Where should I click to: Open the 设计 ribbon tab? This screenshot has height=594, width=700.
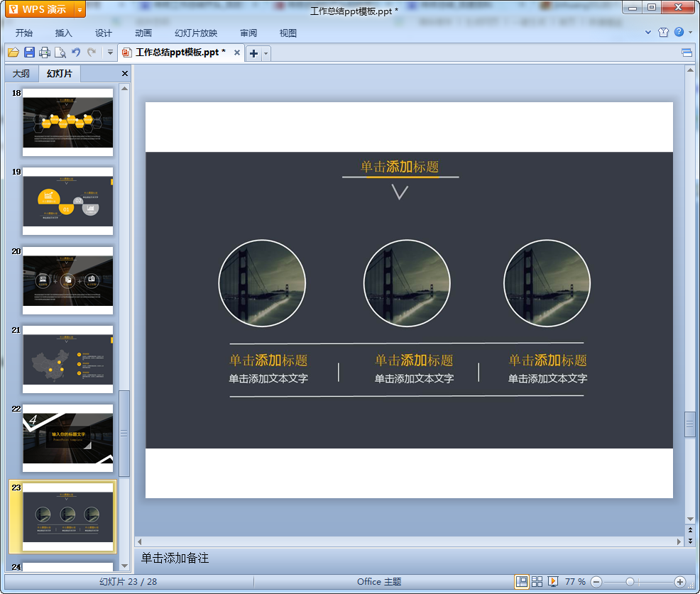[x=103, y=33]
